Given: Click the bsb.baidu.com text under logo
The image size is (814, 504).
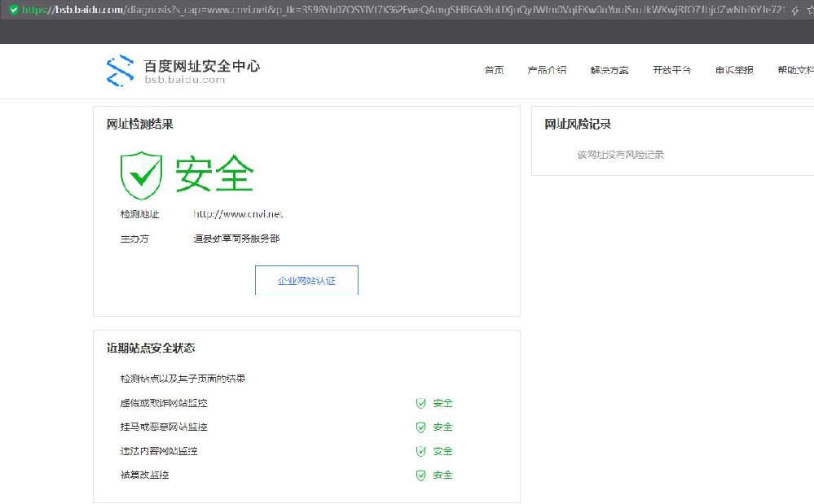Looking at the screenshot, I should coord(185,80).
